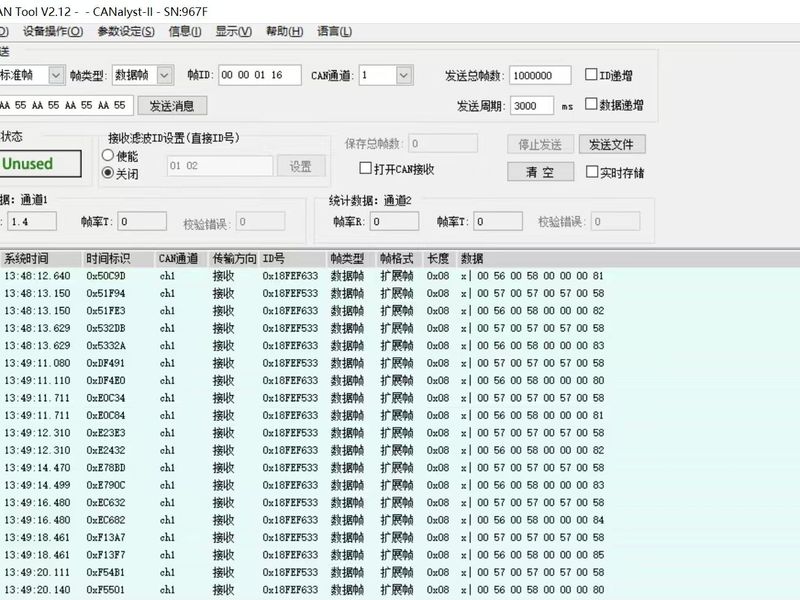Edit the 发送周期 field showing 3000
The width and height of the screenshot is (800, 600).
(532, 106)
